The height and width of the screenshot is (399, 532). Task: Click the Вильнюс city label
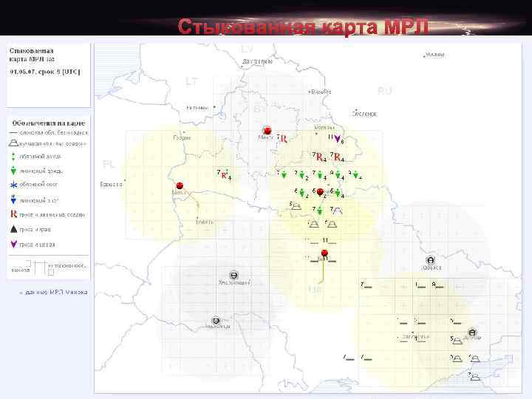[x=197, y=108]
